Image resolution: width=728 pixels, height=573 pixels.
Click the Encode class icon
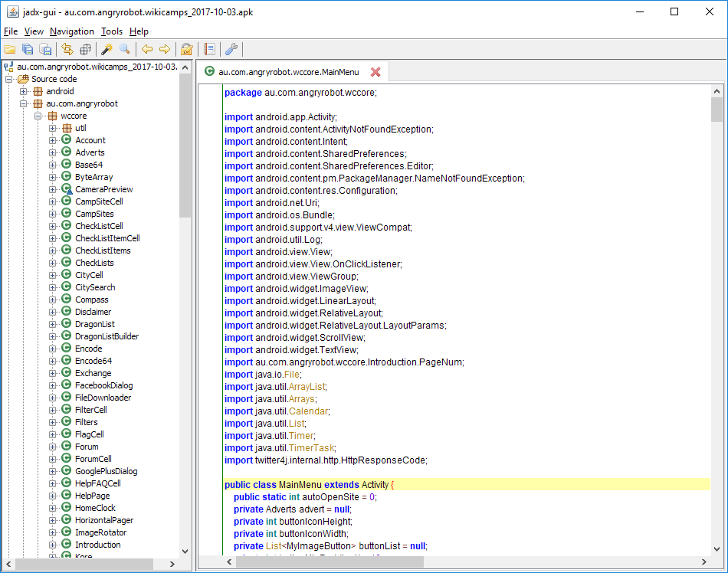(x=67, y=349)
